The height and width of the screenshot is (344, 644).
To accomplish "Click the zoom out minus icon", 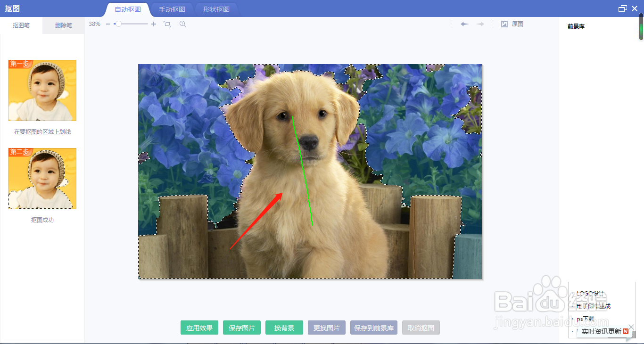I will tap(108, 24).
